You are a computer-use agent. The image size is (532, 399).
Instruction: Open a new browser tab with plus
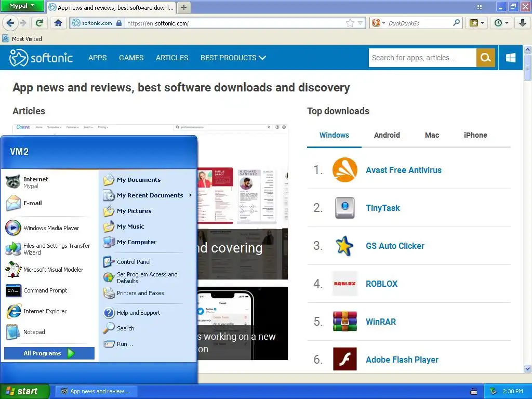coord(183,7)
